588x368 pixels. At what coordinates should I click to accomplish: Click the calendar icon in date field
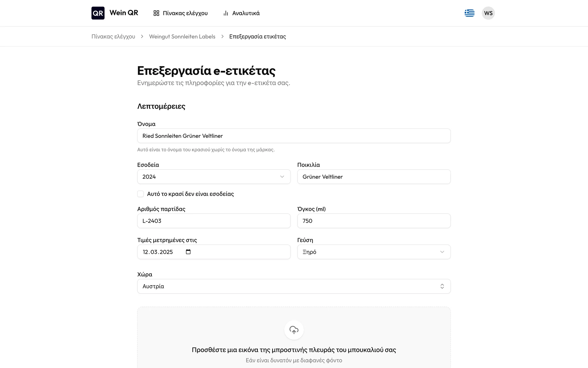tap(188, 252)
